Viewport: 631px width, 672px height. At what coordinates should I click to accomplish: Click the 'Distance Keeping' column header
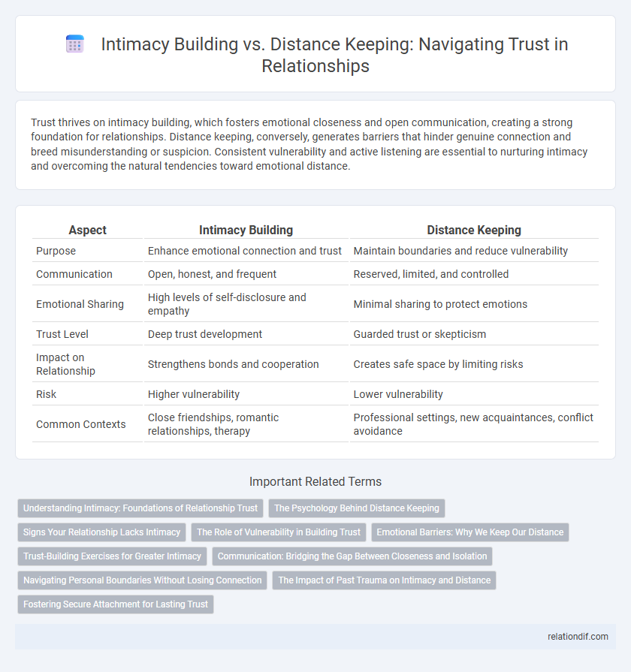(x=474, y=231)
